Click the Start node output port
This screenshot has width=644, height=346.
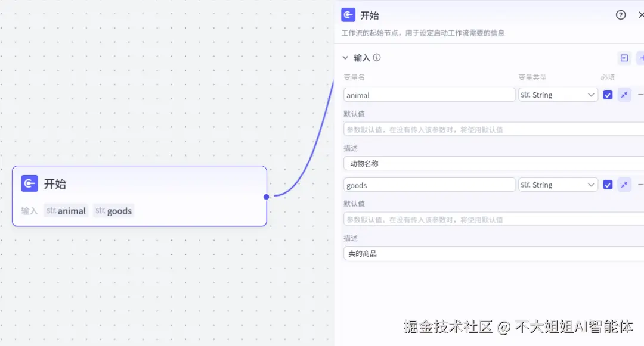coord(266,197)
